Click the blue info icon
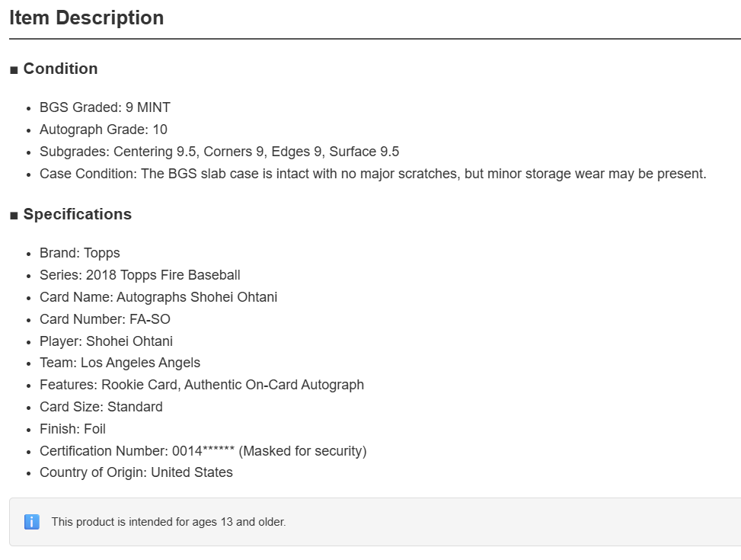This screenshot has height=560, width=741. point(32,522)
